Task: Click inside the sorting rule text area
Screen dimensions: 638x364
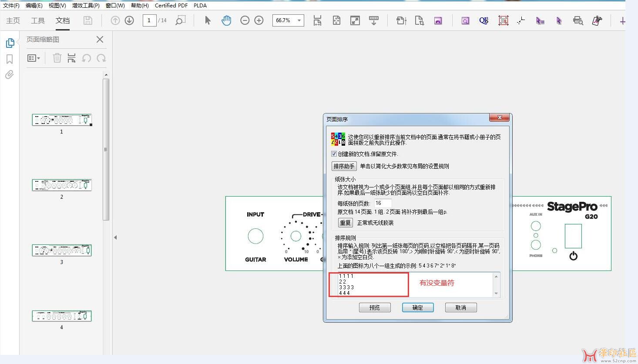Action: 415,285
